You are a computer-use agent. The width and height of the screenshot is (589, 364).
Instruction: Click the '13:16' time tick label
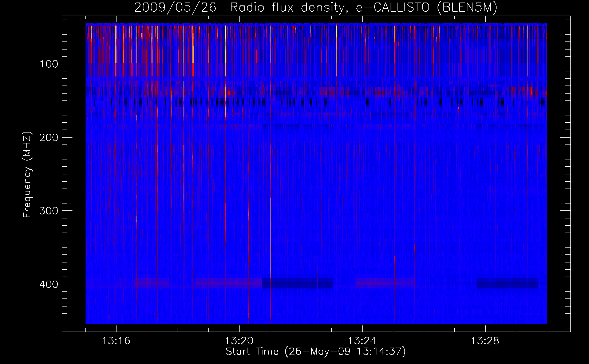coord(116,341)
